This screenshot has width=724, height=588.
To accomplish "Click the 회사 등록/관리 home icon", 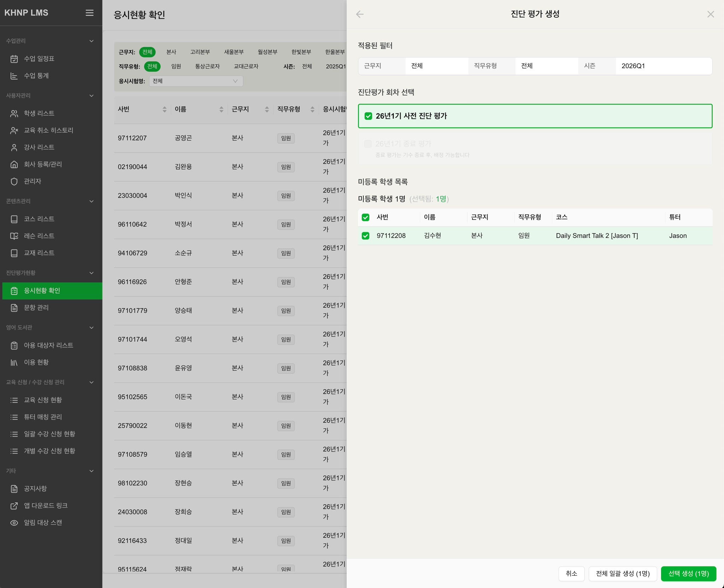I will click(14, 164).
